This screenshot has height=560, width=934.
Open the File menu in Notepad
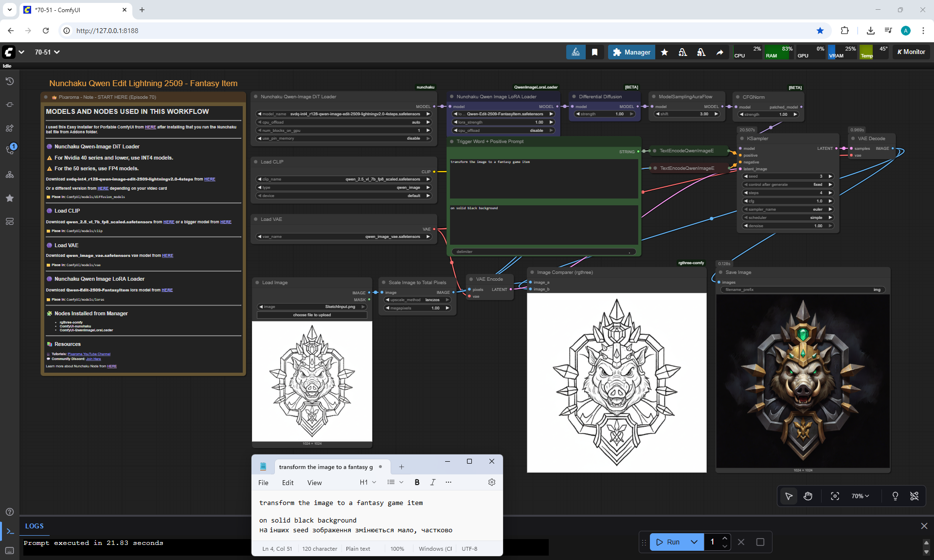point(263,483)
